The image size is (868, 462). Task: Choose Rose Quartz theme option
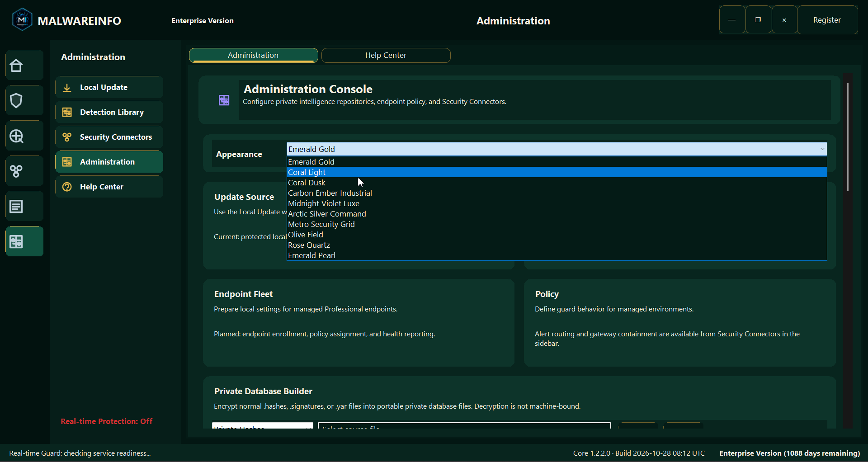(x=557, y=245)
